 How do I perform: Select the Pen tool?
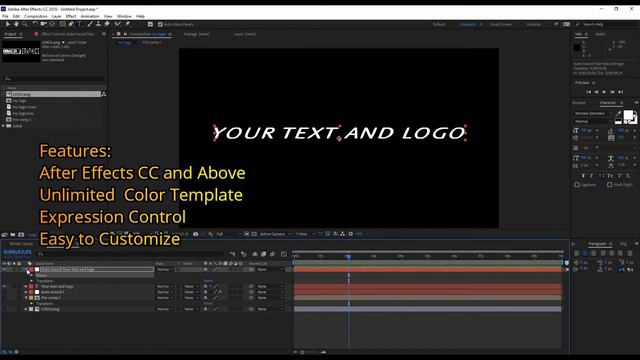tap(71, 24)
